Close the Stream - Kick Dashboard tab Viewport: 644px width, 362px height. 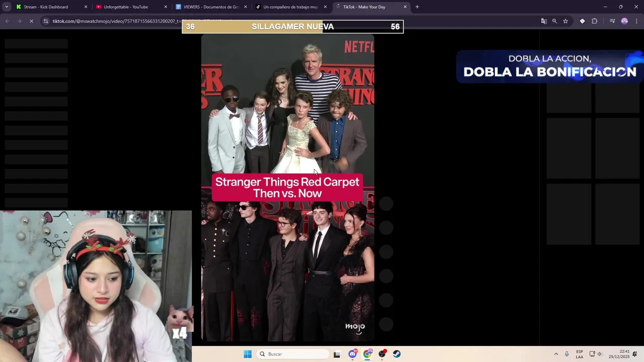(x=86, y=7)
